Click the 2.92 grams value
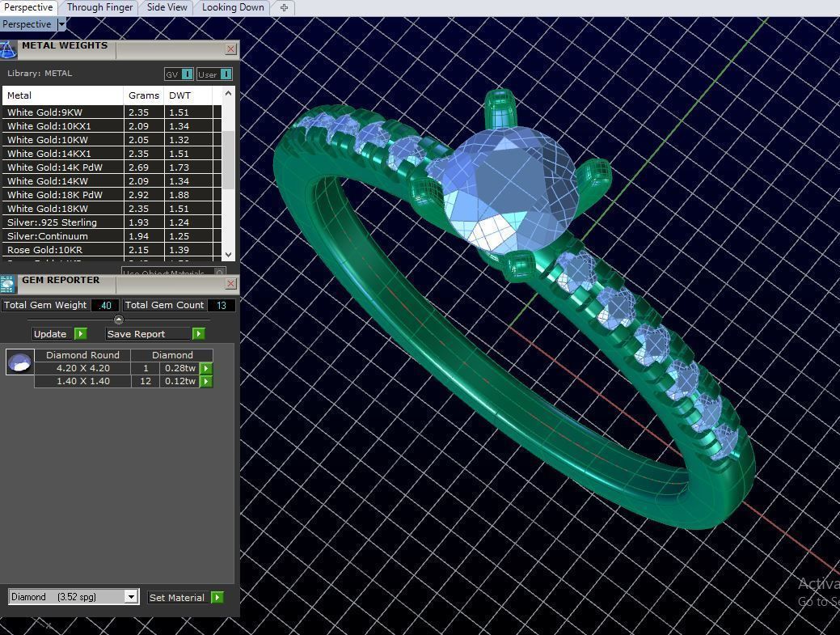Image resolution: width=840 pixels, height=635 pixels. [139, 195]
